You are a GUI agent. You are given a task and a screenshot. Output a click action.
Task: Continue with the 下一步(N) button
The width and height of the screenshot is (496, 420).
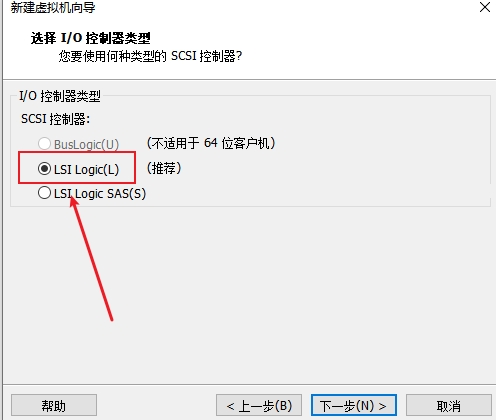(354, 405)
